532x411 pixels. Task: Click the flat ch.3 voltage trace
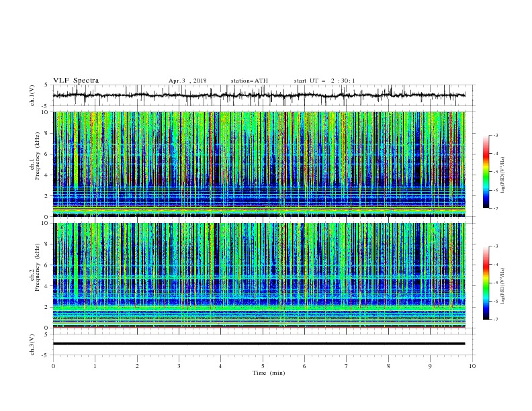pyautogui.click(x=259, y=344)
